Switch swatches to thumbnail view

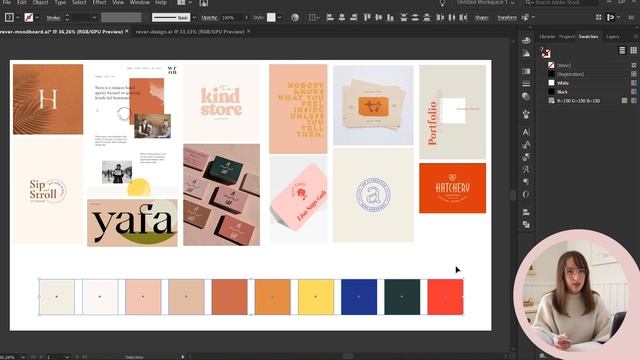tap(633, 50)
